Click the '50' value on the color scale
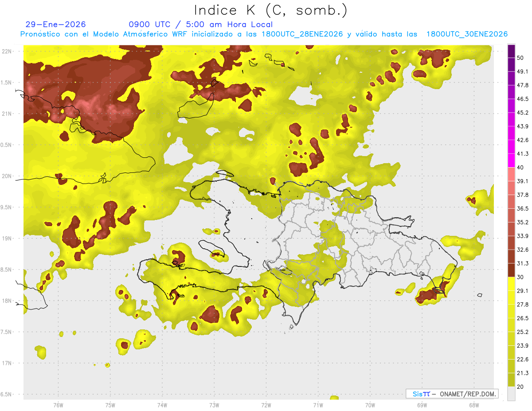The width and height of the screenshot is (532, 411). click(520, 58)
